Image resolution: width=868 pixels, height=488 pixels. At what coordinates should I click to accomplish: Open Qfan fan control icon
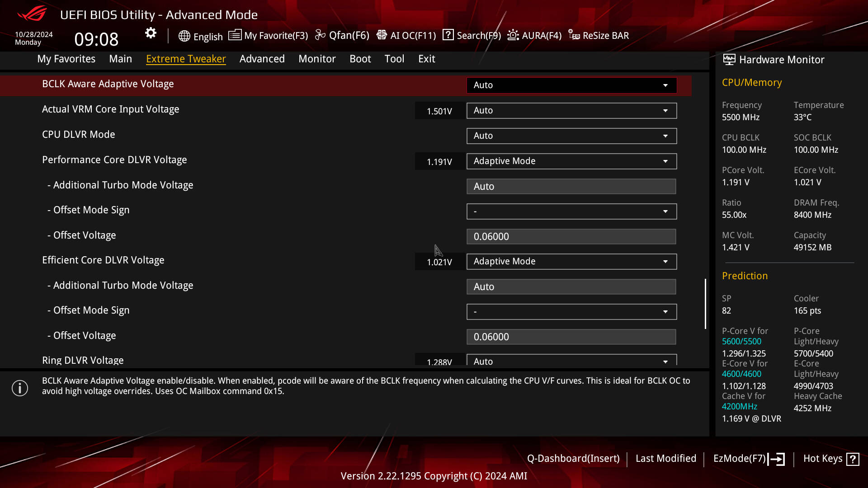[x=320, y=35]
